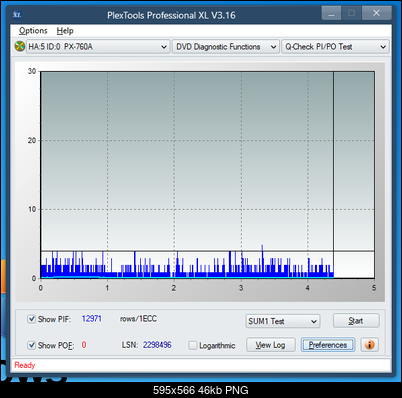Open the SUM1 Test dropdown
Screen dimensions: 402x398
pos(283,321)
